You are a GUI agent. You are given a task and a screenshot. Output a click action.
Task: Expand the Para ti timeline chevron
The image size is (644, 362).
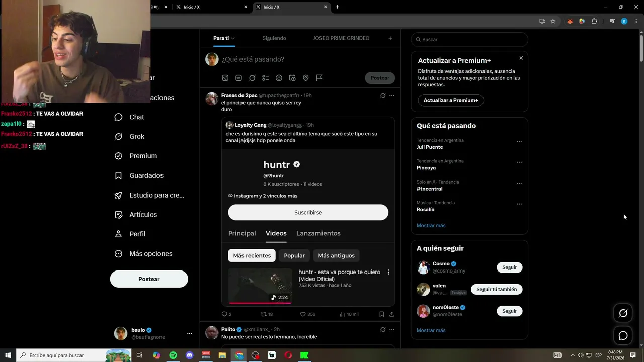pos(233,38)
